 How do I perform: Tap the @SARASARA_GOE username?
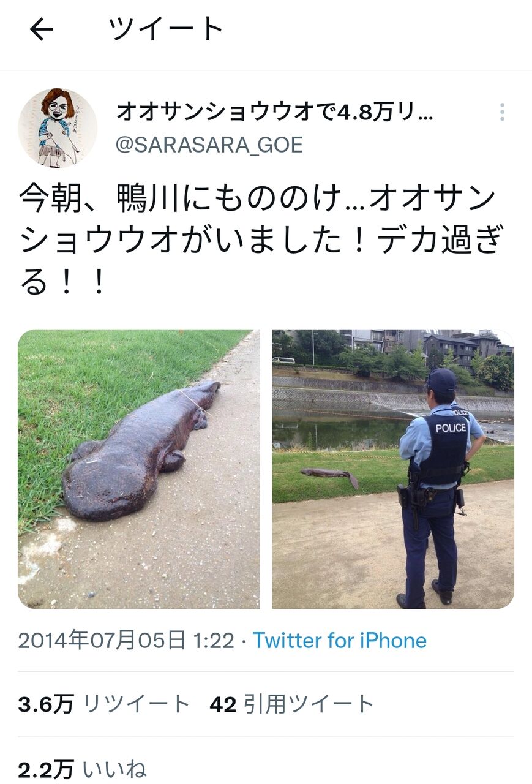pos(209,145)
